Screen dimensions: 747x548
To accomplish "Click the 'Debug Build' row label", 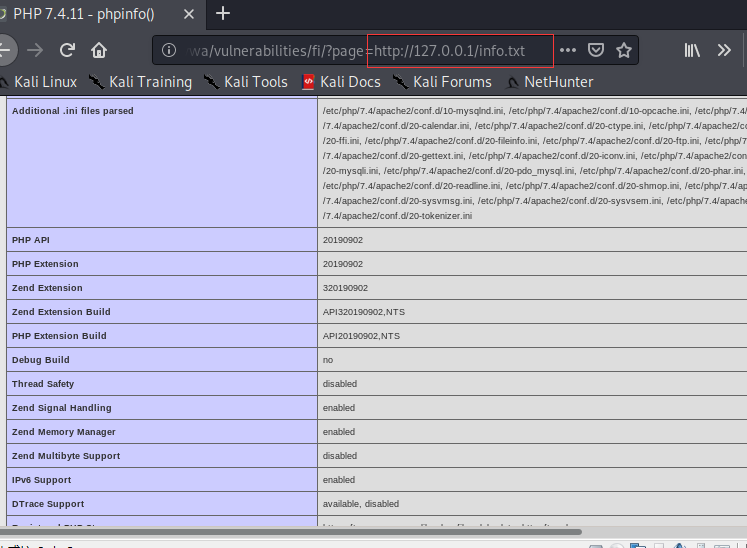I will click(x=40, y=360).
